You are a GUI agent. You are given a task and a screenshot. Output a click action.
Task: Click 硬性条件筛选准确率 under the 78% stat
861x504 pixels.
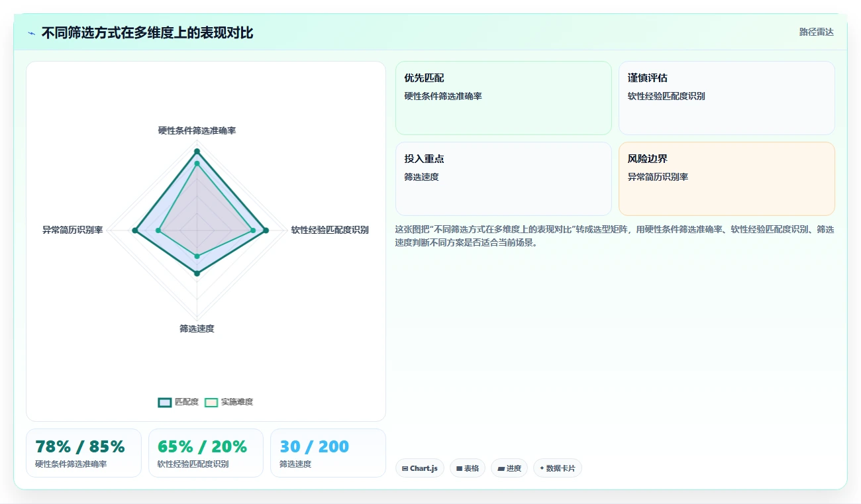71,464
